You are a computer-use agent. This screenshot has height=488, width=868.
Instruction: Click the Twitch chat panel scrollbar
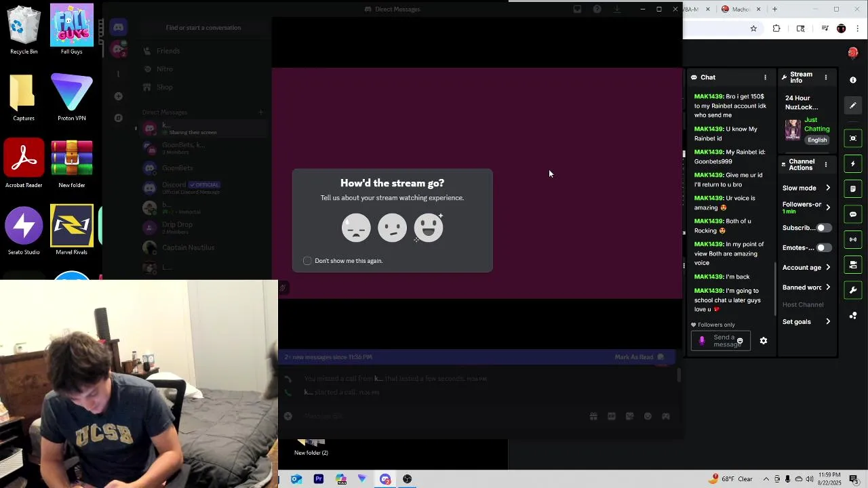[x=776, y=288]
